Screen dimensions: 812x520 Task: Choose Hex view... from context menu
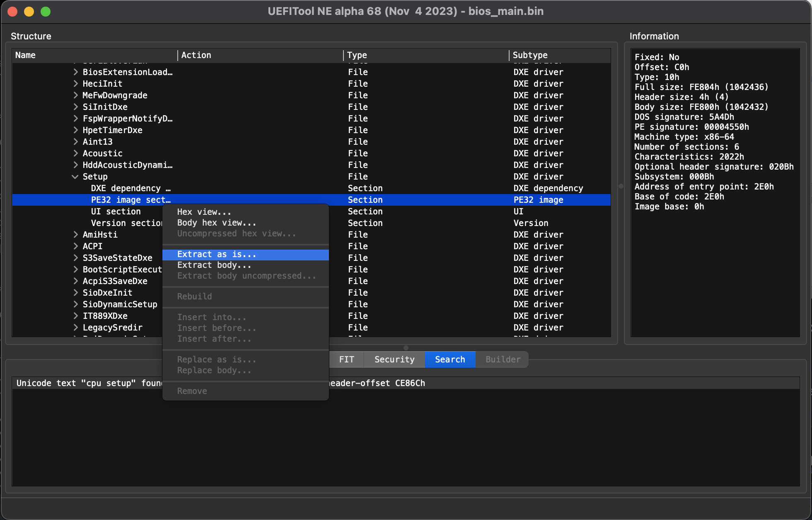point(246,212)
